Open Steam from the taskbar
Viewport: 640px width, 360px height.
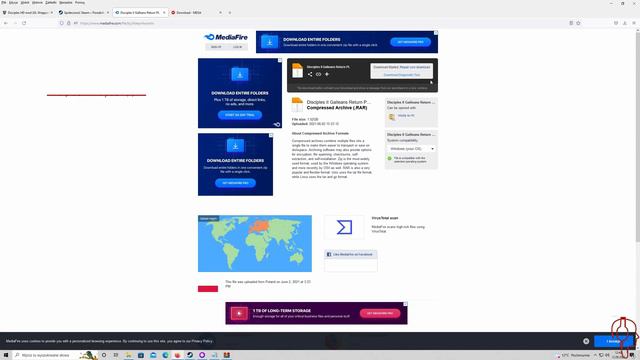pos(190,355)
